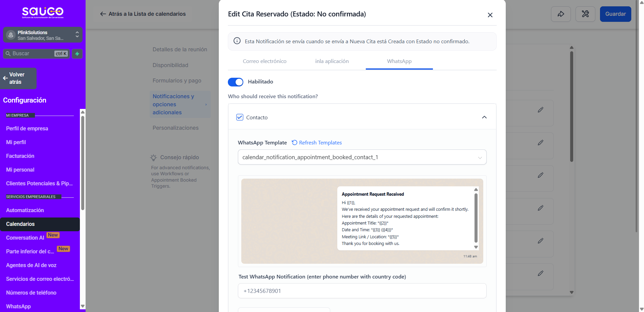
Task: Click the green lightning bolt quick action icon
Action: click(x=77, y=54)
